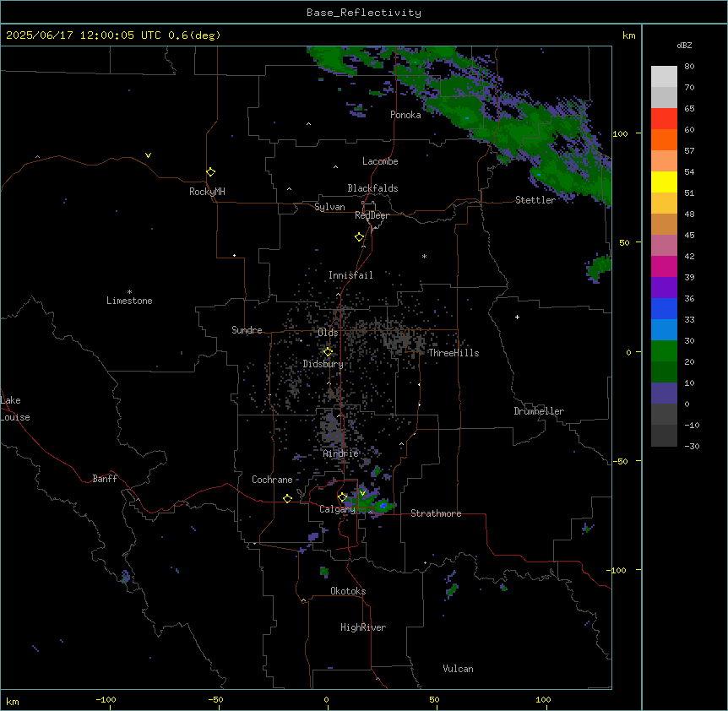Click the Banff town label
The height and width of the screenshot is (711, 728).
point(105,479)
